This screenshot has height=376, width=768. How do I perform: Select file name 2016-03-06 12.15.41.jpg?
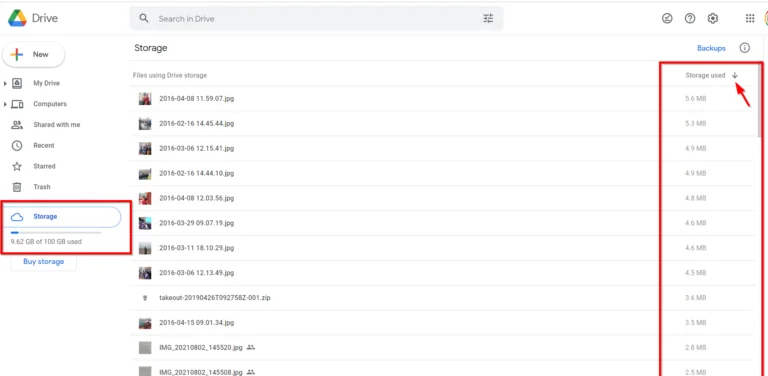click(x=196, y=148)
